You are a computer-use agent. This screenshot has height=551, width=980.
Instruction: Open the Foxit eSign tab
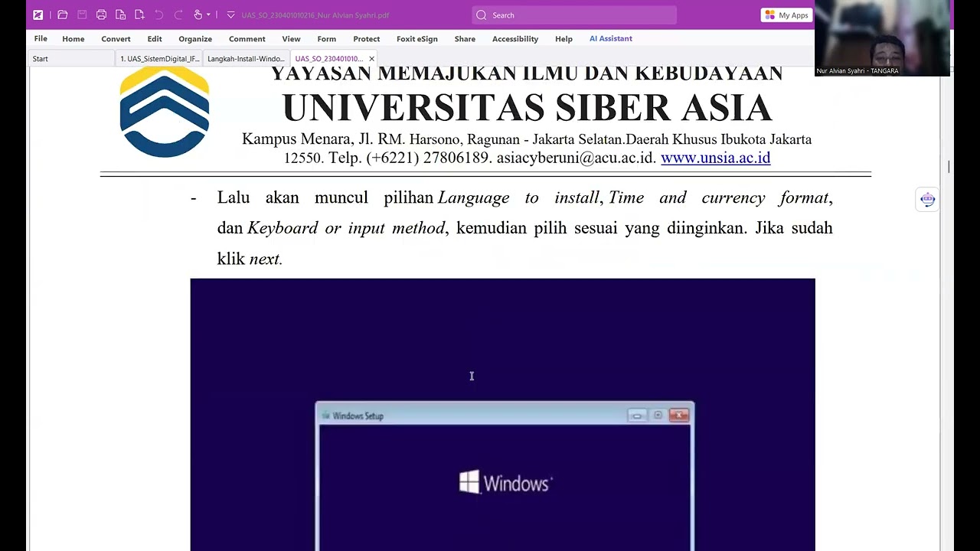click(x=417, y=38)
